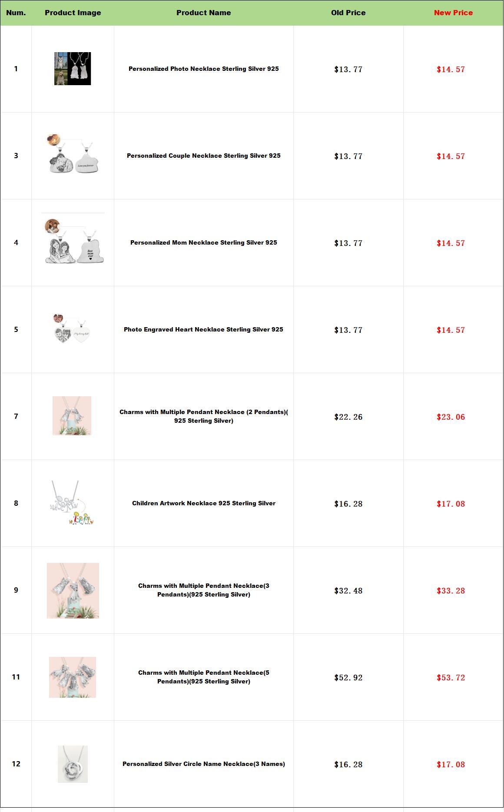Select the $32.48 old price cell
This screenshot has height=812, width=504.
coord(348,591)
